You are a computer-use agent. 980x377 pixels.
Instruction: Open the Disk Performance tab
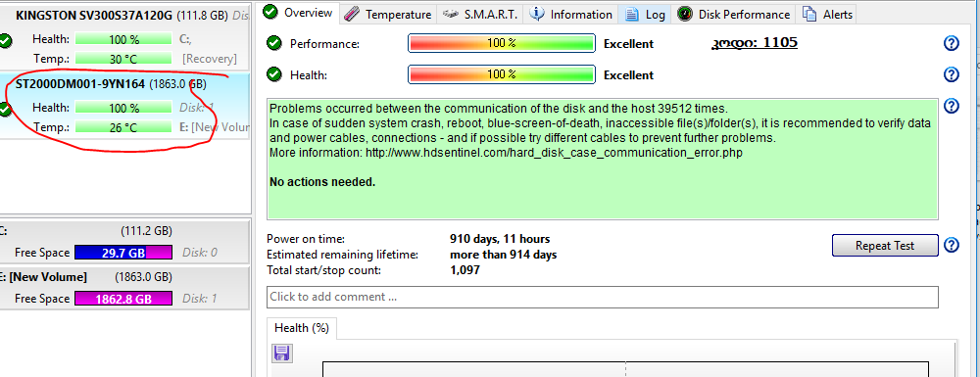pyautogui.click(x=734, y=14)
